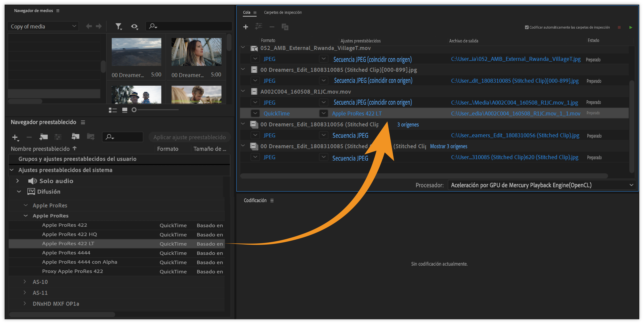Click the thumbnail size zoom slider handle

click(x=134, y=110)
